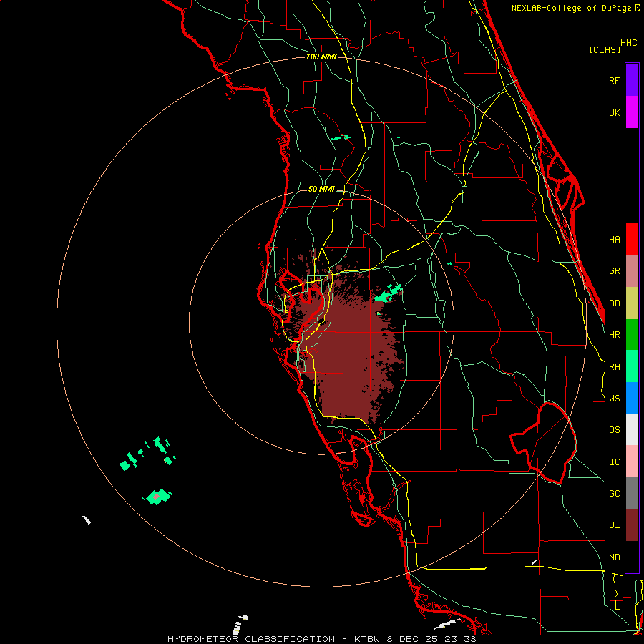Click the '[CLAS]' legend header
This screenshot has height=644, width=644.
(605, 49)
